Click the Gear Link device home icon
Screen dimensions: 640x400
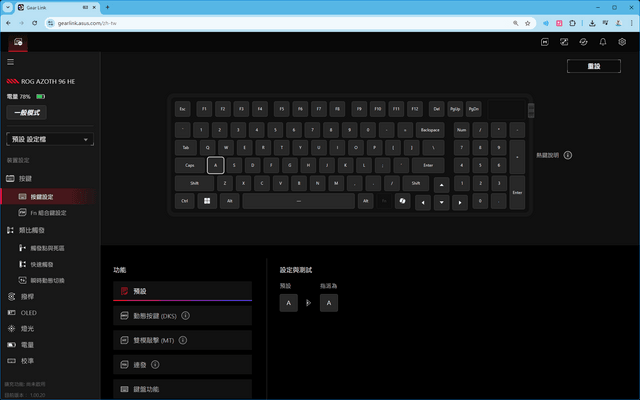click(x=18, y=42)
